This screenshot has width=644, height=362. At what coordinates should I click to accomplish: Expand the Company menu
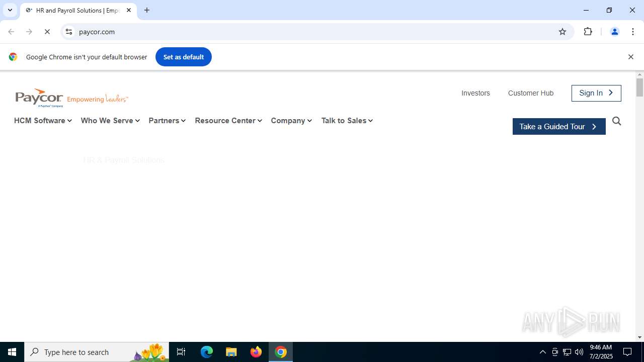(291, 121)
